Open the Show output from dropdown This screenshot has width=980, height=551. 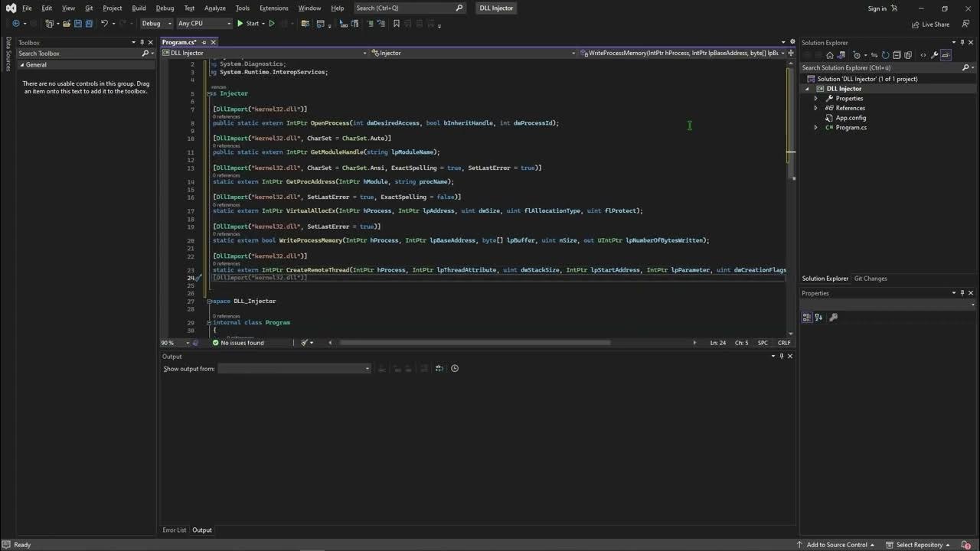294,368
